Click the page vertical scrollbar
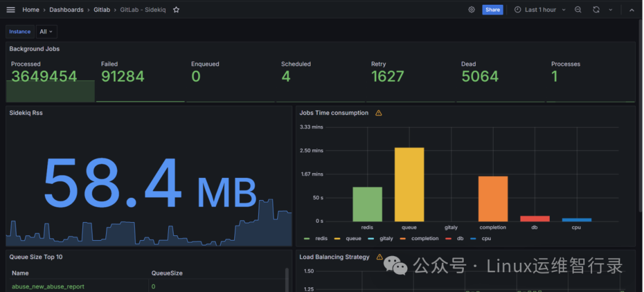This screenshot has width=644, height=292. pos(640,115)
